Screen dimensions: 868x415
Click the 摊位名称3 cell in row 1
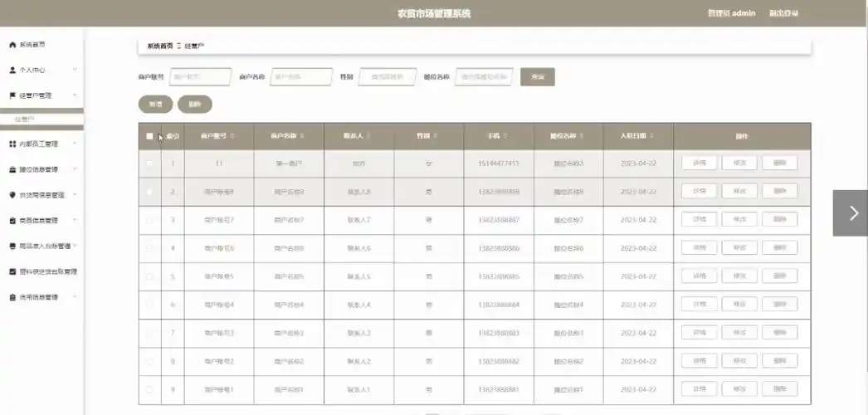point(568,164)
